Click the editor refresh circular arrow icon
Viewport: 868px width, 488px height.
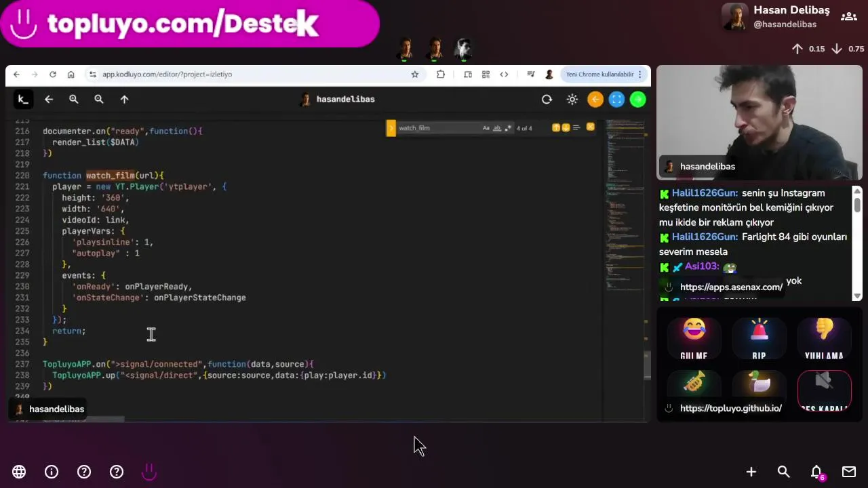[547, 100]
